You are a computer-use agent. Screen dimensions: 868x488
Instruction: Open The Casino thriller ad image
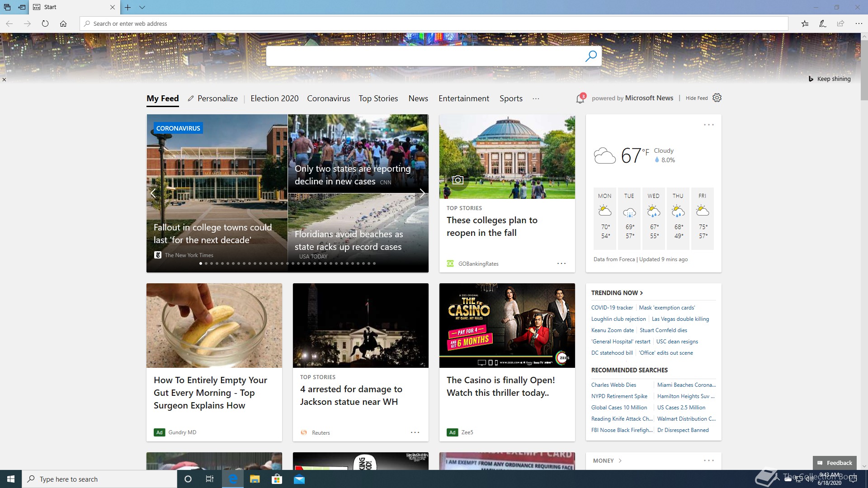tap(507, 325)
